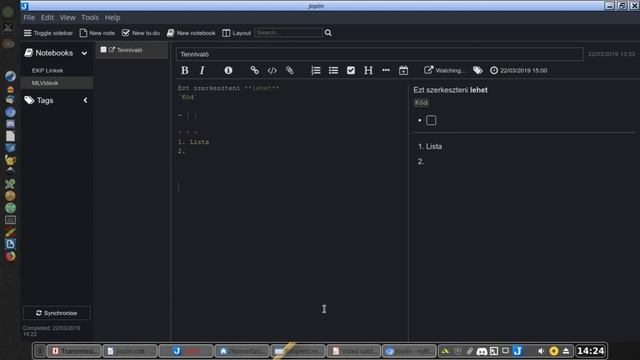Open the Help menu
Image resolution: width=640 pixels, height=360 pixels.
(112, 18)
